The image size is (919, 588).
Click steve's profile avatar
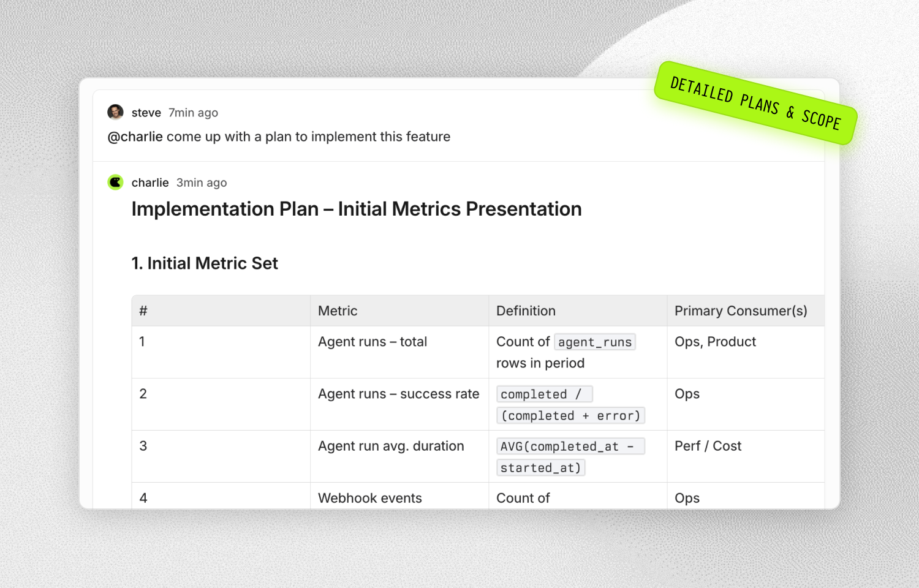[x=115, y=112]
